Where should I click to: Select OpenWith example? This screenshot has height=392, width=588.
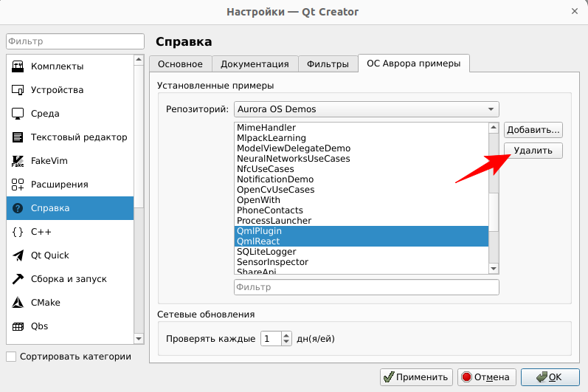coord(362,200)
